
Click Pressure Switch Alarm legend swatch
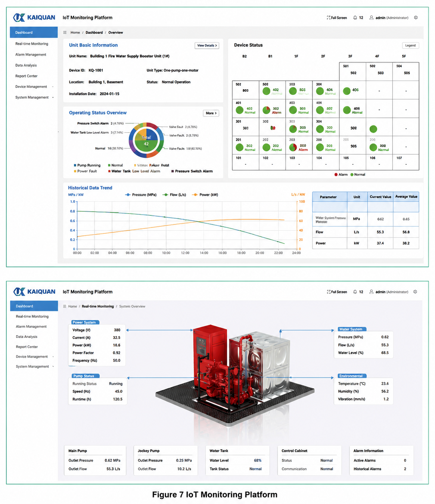[173, 171]
